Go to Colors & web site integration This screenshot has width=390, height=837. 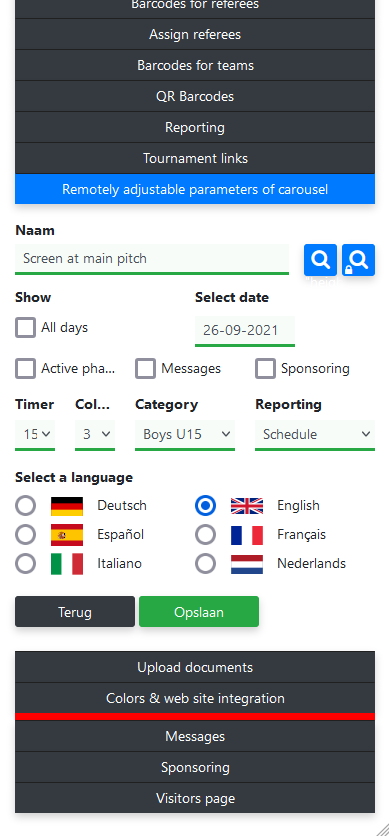[195, 698]
